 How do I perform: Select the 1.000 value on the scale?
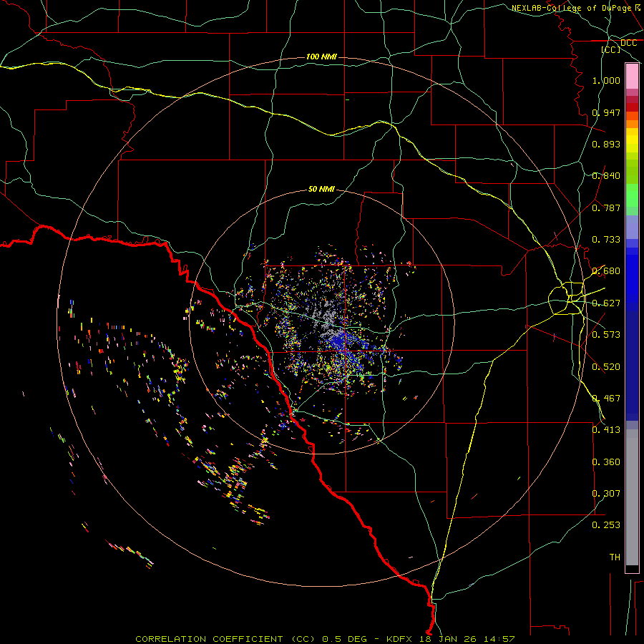point(606,80)
